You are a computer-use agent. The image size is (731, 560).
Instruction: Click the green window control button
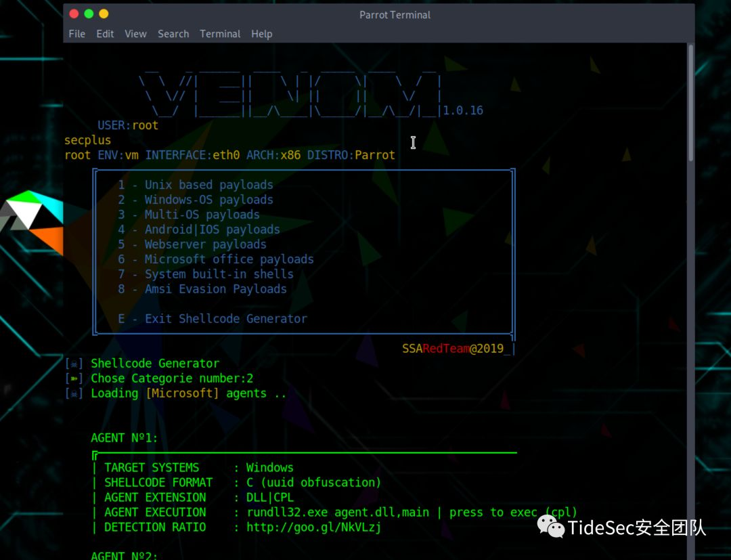click(89, 14)
